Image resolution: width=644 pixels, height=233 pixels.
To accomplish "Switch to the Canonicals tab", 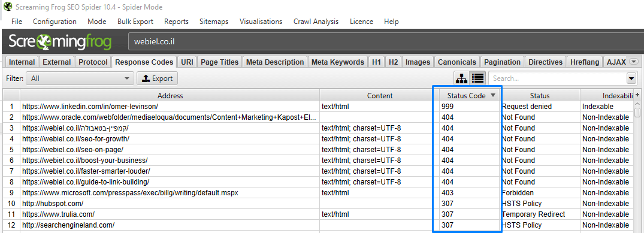I will click(457, 62).
